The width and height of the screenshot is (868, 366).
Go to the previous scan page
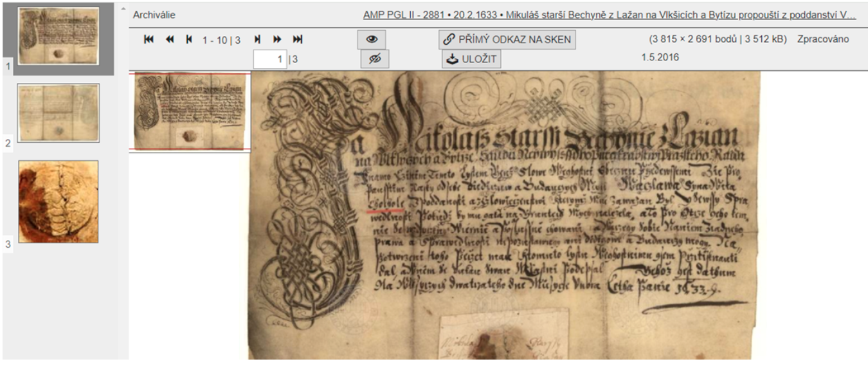click(189, 39)
